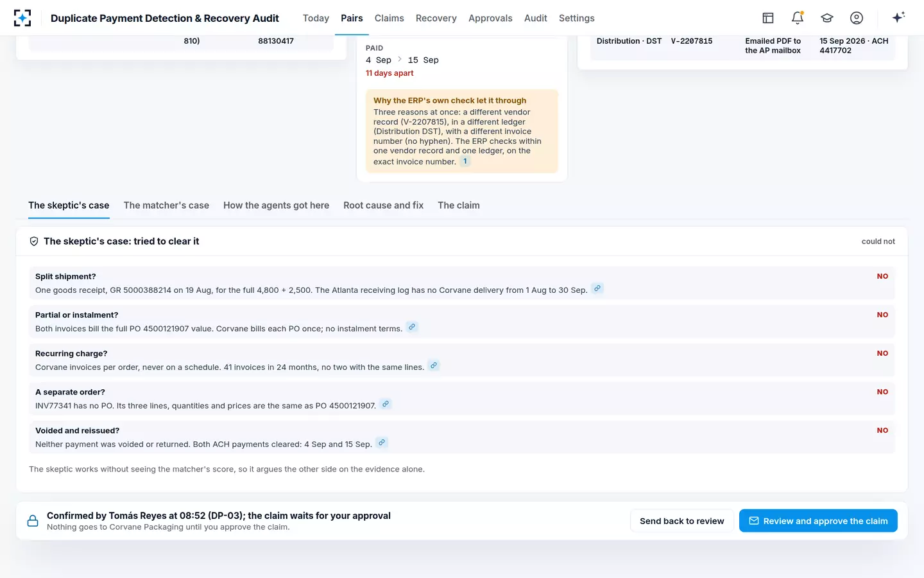Open evidence link for Partial or instalment row
The height and width of the screenshot is (578, 924).
click(412, 327)
